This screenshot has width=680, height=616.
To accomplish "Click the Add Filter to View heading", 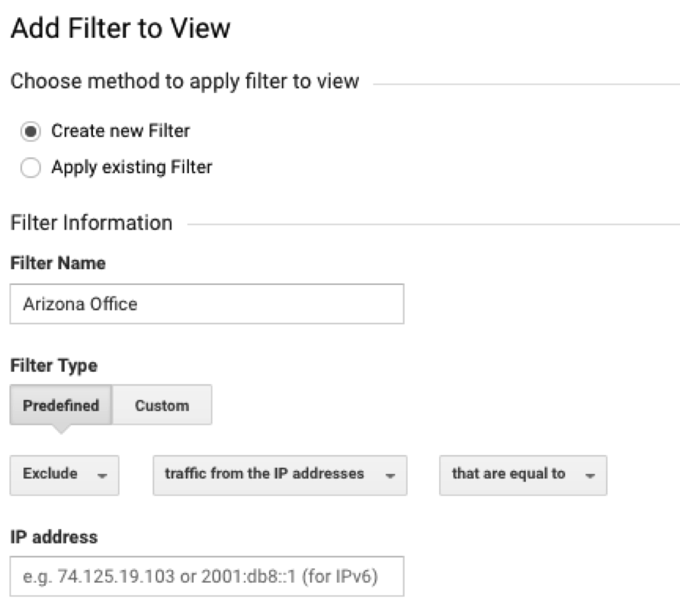I will pyautogui.click(x=120, y=29).
